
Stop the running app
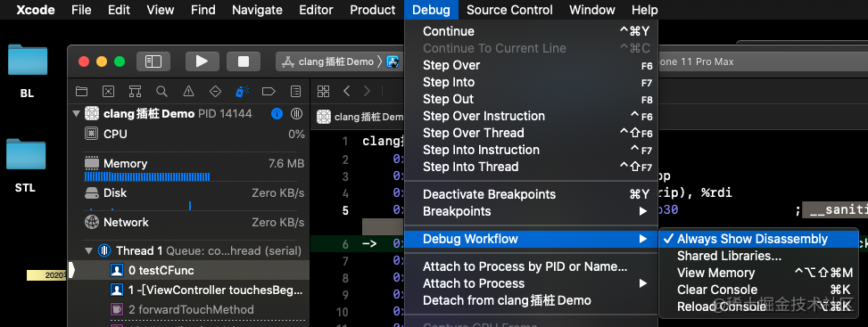(x=243, y=61)
